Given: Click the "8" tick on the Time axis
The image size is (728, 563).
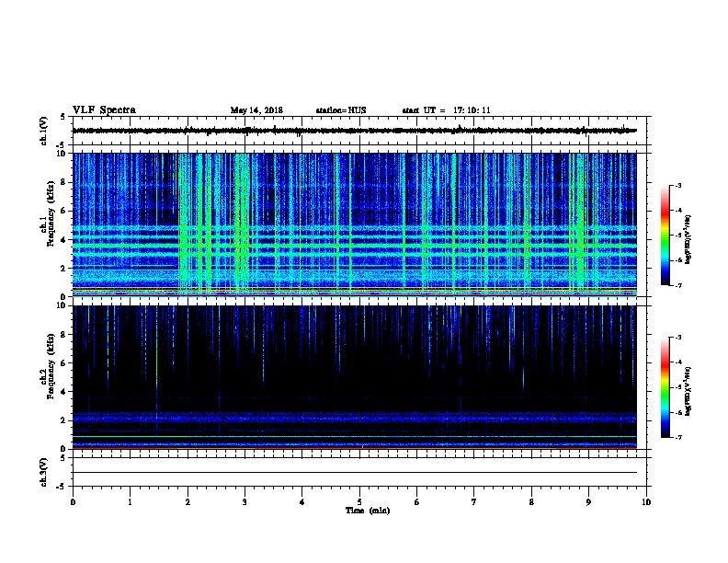Looking at the screenshot, I should click(531, 502).
